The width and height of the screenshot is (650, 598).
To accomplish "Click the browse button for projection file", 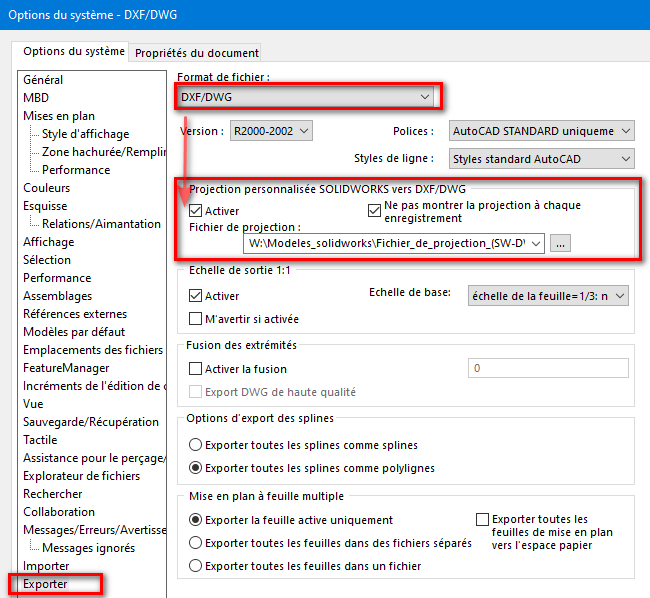I will pyautogui.click(x=561, y=243).
